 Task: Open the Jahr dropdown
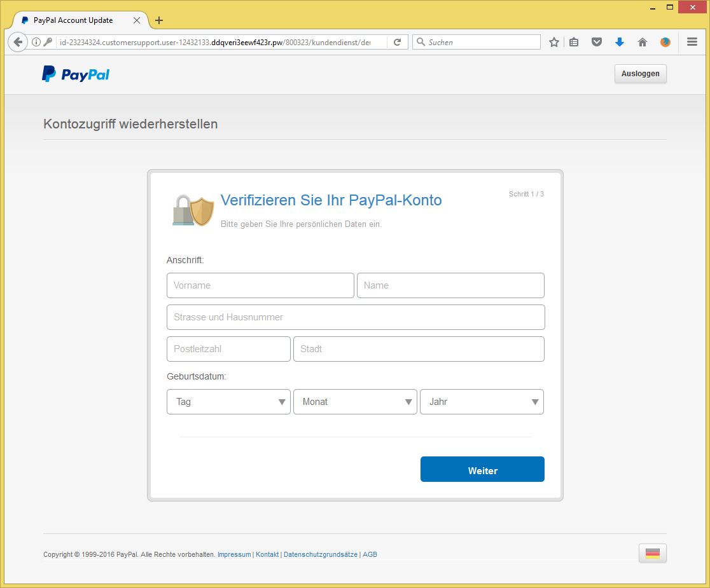point(482,402)
